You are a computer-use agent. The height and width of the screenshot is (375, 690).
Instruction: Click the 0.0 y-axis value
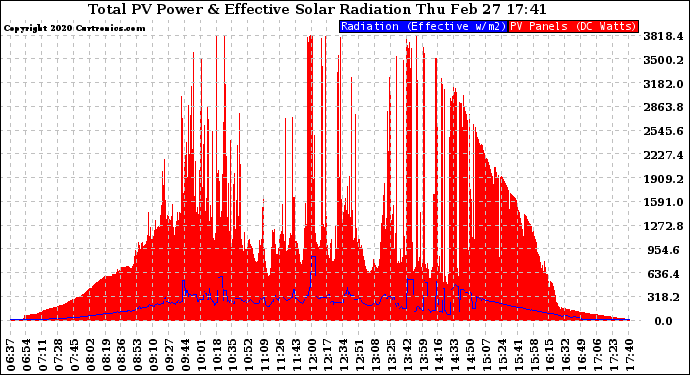[x=663, y=321]
